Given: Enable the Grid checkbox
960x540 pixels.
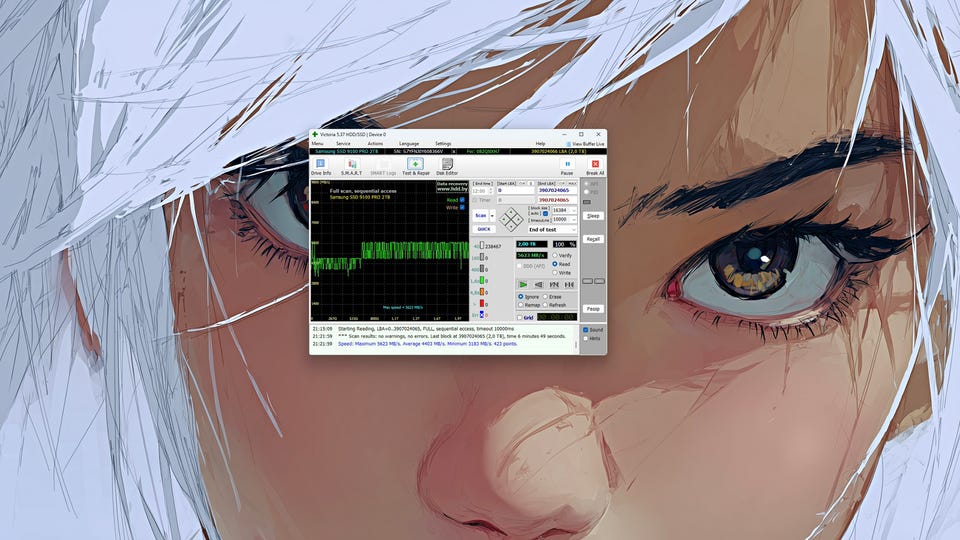Looking at the screenshot, I should (519, 317).
